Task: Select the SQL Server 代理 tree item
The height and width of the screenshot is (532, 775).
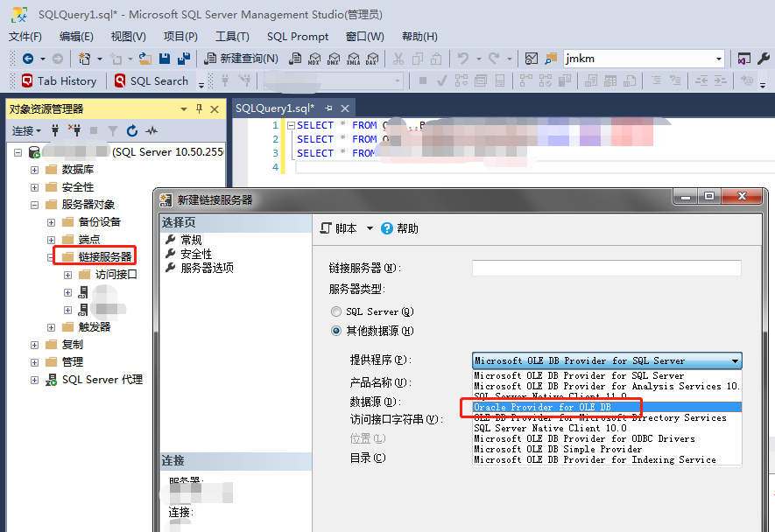Action: (102, 380)
